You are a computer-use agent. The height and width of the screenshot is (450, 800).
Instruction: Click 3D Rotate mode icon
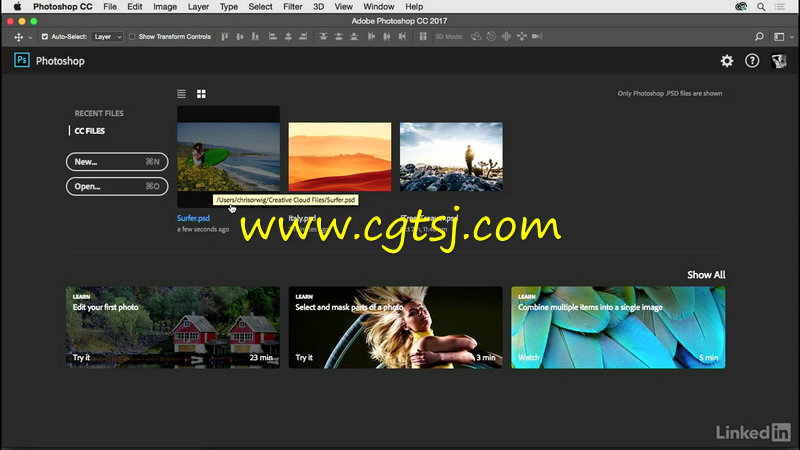(476, 37)
